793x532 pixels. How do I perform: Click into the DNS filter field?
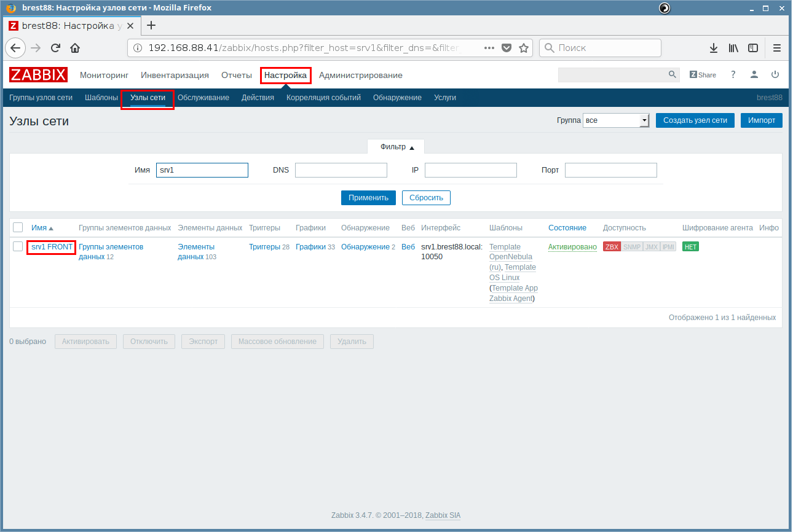coord(341,170)
